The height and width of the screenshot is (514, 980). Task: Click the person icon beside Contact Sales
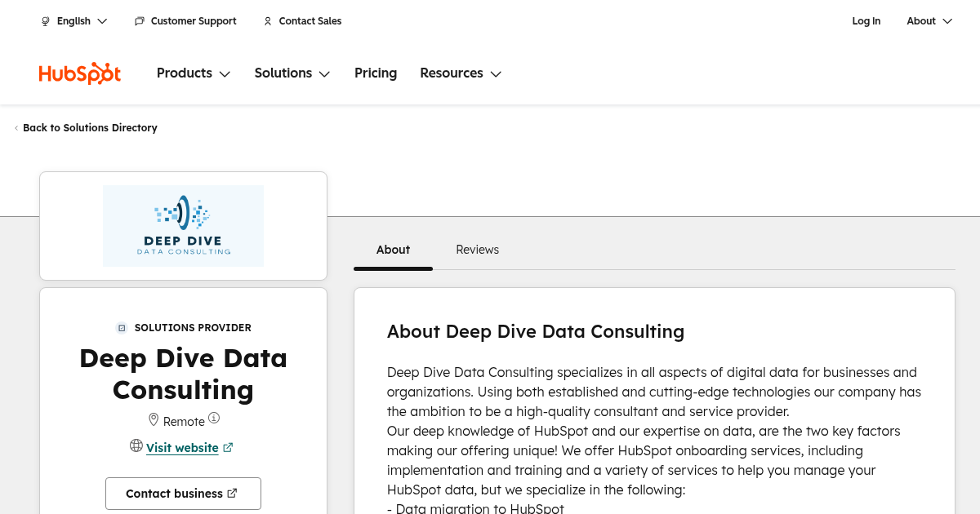pyautogui.click(x=268, y=21)
